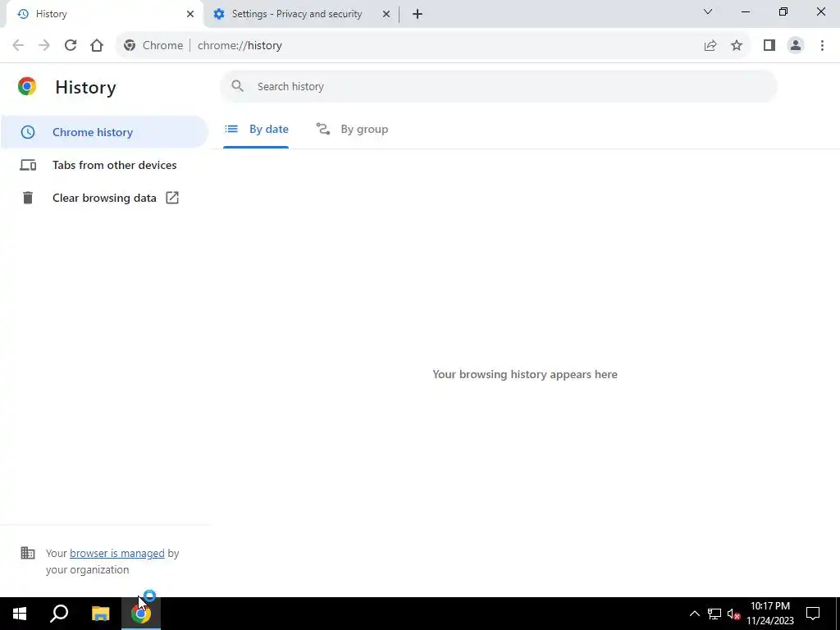Screen dimensions: 840x630
Task: View site information Chrome icon
Action: coord(130,46)
